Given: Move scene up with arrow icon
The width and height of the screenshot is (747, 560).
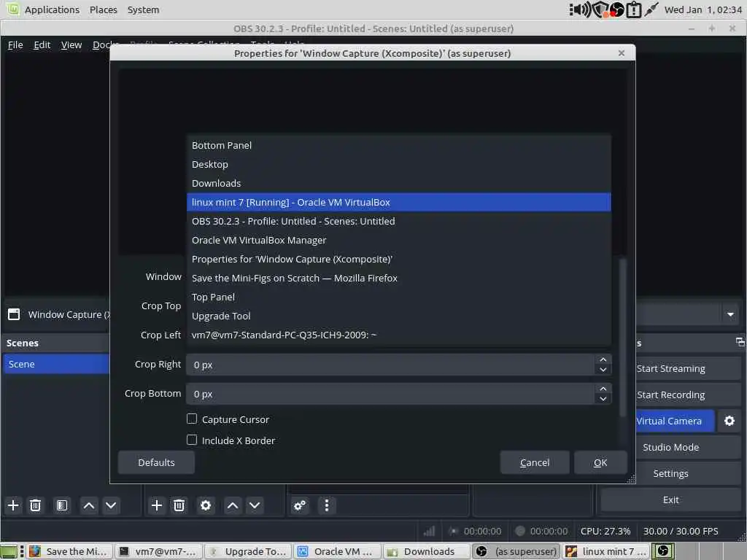Looking at the screenshot, I should (x=88, y=505).
